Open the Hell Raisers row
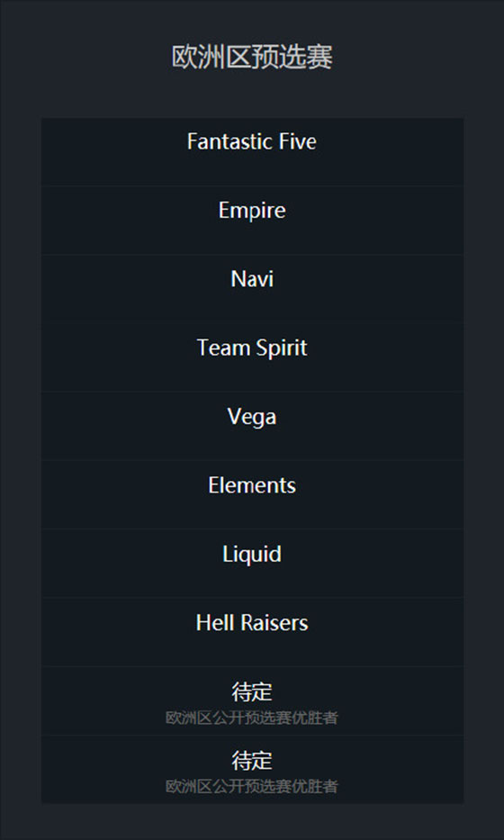 (x=252, y=632)
